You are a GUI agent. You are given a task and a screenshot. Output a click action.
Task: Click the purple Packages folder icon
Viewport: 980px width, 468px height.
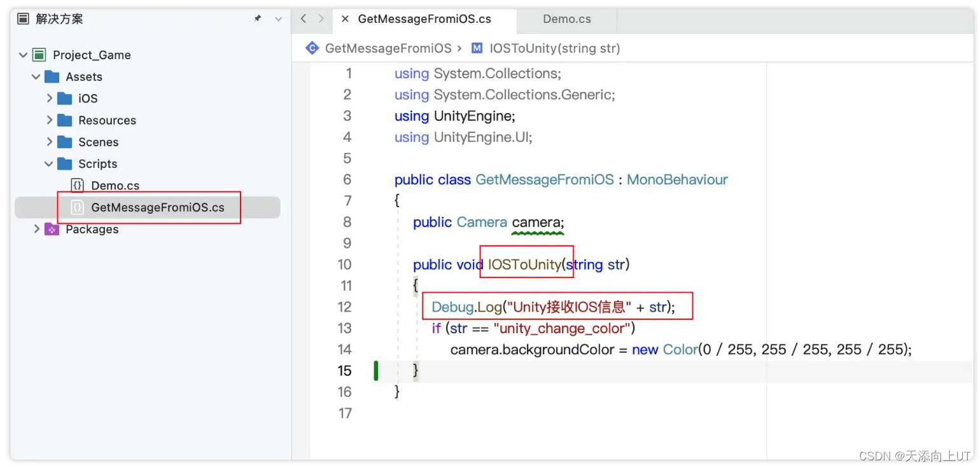tap(52, 229)
